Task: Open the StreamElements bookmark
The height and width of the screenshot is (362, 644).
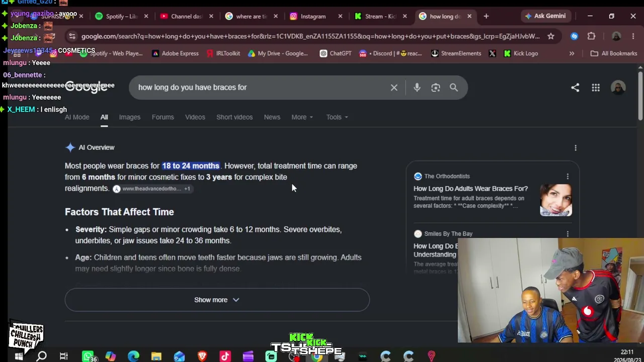Action: pos(456,53)
